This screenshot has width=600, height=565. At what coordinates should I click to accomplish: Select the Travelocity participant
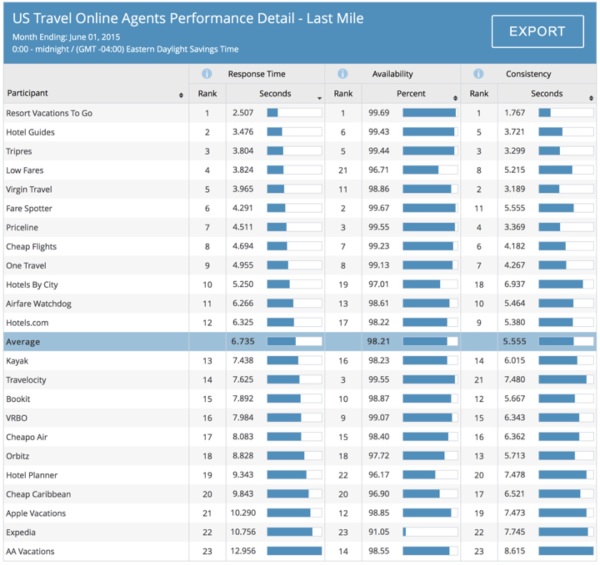click(x=26, y=380)
